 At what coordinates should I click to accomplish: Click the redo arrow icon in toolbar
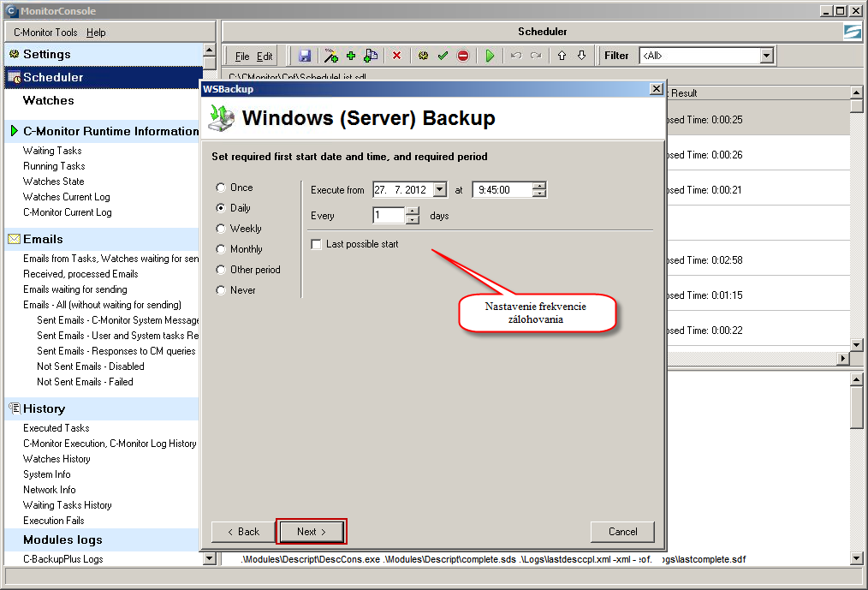[x=536, y=56]
